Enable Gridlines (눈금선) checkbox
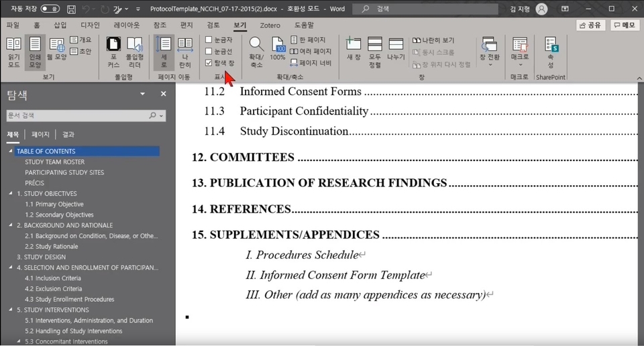644x346 pixels. pyautogui.click(x=209, y=51)
